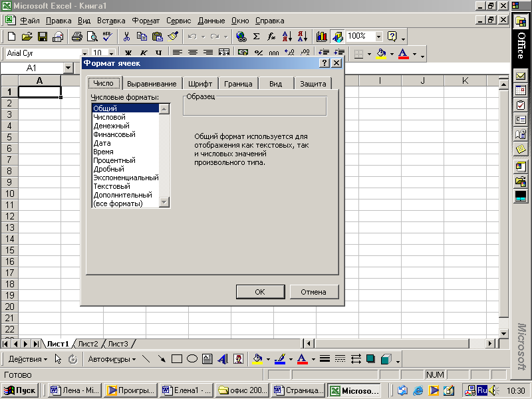Click the fill color bucket in formatting toolbar
Viewport: 532px width, 399px height.
tap(381, 53)
